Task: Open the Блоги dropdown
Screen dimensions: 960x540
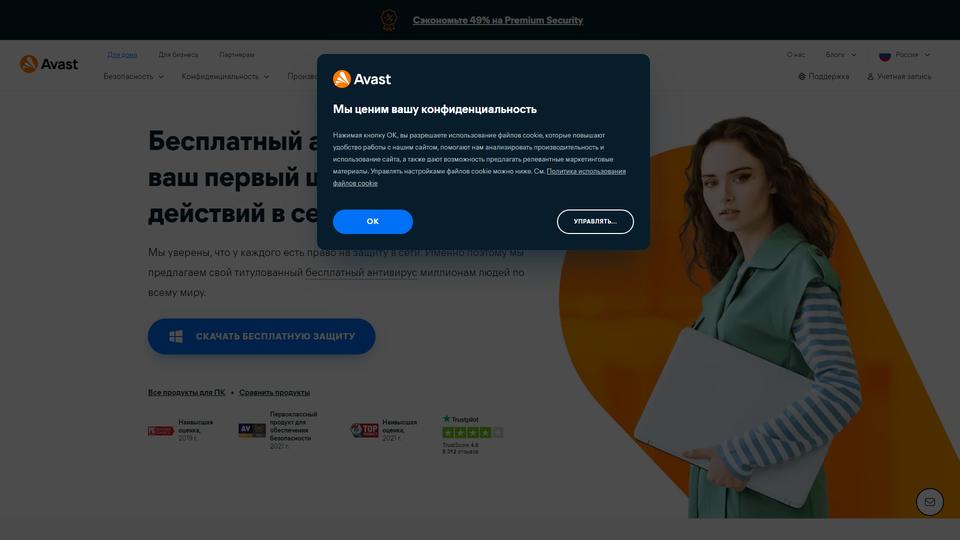Action: pos(841,54)
